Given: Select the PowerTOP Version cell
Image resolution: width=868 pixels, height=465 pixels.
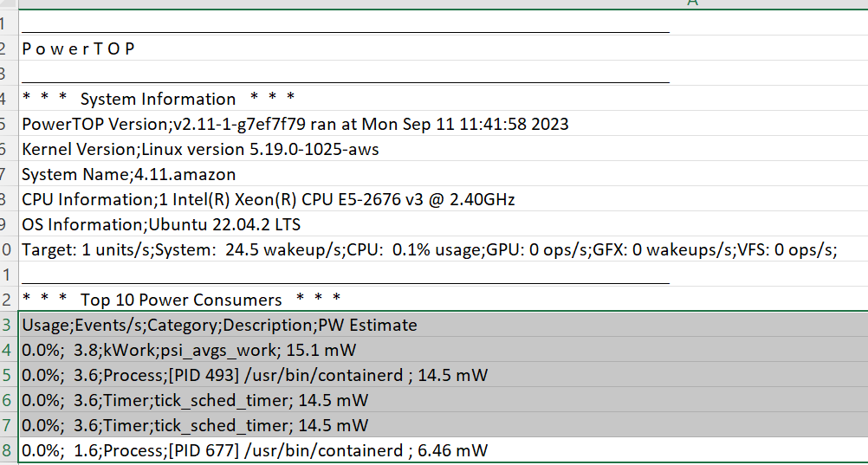Looking at the screenshot, I should click(x=295, y=124).
